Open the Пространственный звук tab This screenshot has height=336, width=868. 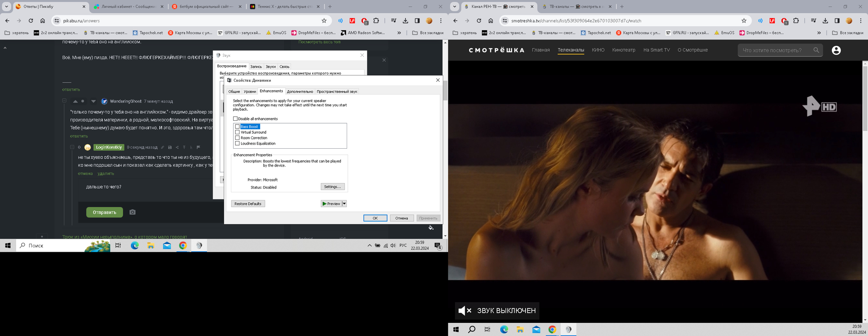point(337,92)
